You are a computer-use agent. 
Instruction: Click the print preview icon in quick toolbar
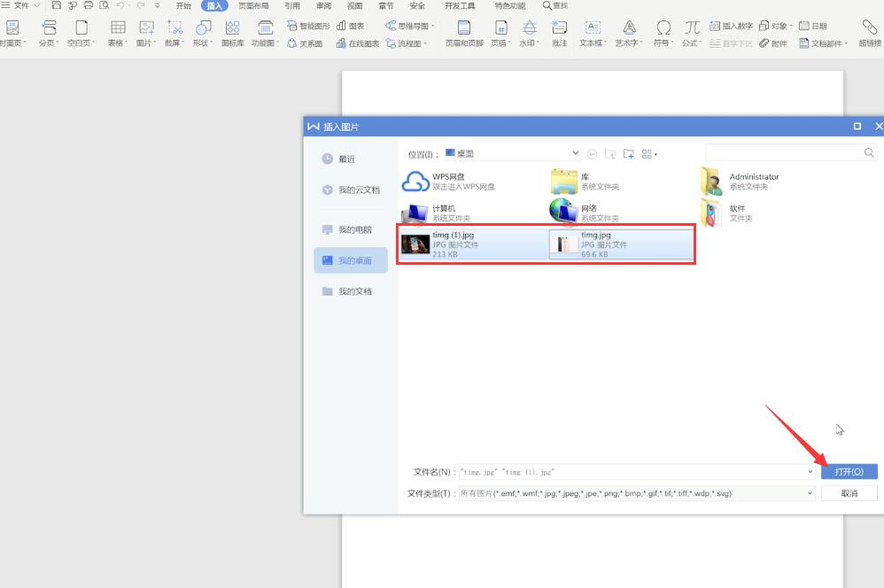pos(104,5)
